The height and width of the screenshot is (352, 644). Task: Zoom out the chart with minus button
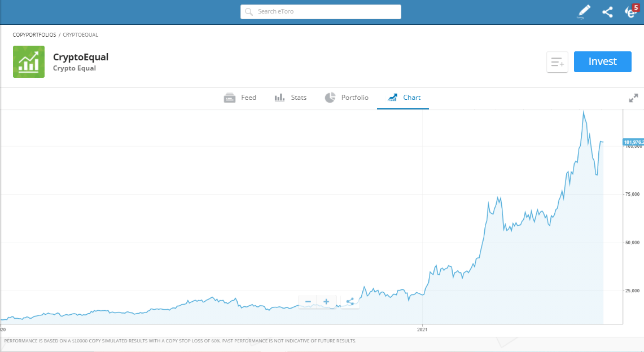click(308, 302)
